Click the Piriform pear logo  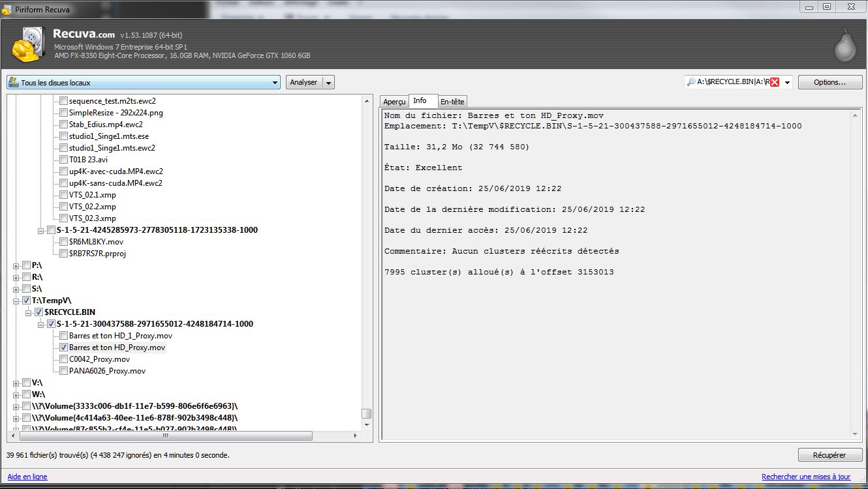tap(845, 45)
